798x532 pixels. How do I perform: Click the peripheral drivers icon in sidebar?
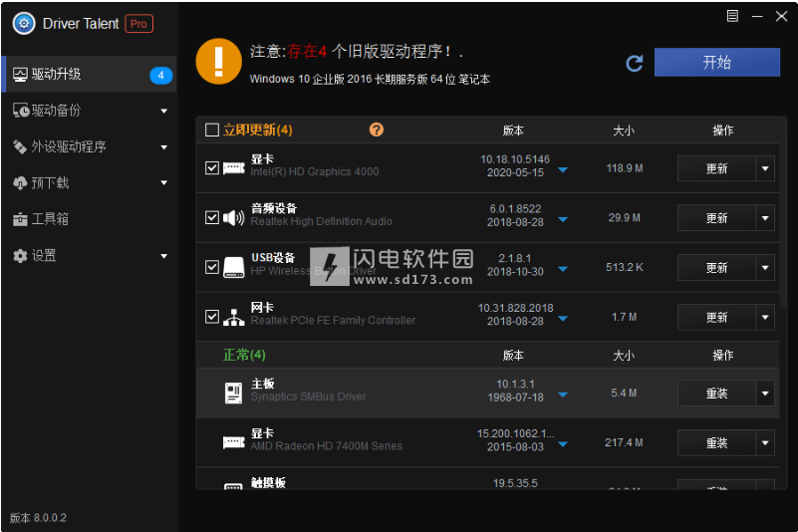pyautogui.click(x=20, y=146)
